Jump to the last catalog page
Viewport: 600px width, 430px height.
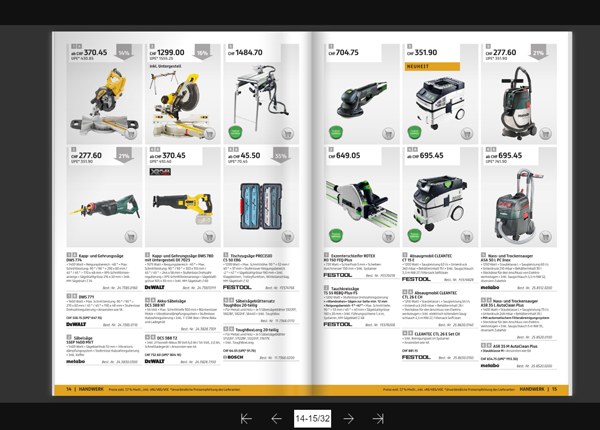378,419
